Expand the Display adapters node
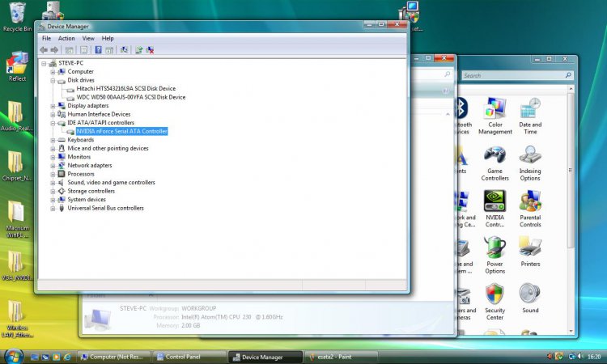The height and width of the screenshot is (364, 607). [x=53, y=106]
